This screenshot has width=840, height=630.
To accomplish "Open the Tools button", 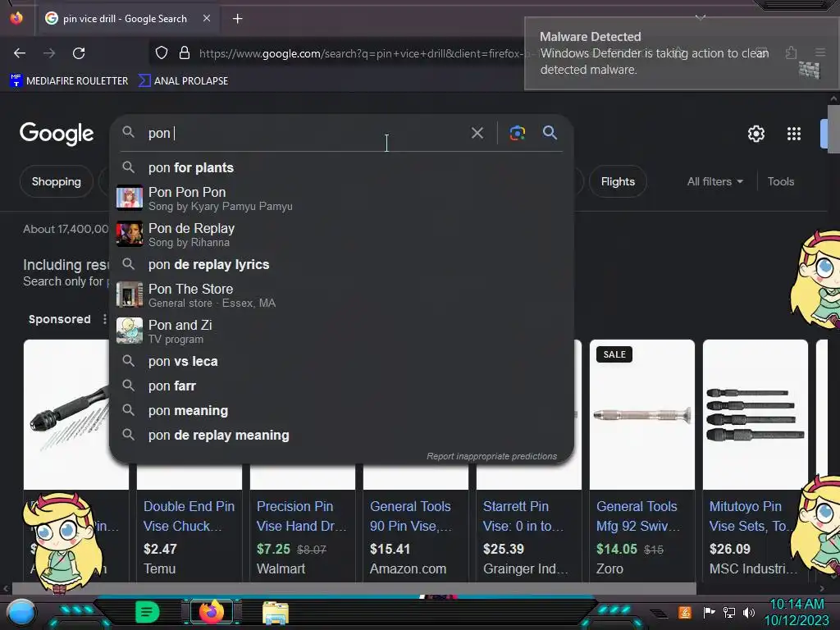I will tap(781, 181).
